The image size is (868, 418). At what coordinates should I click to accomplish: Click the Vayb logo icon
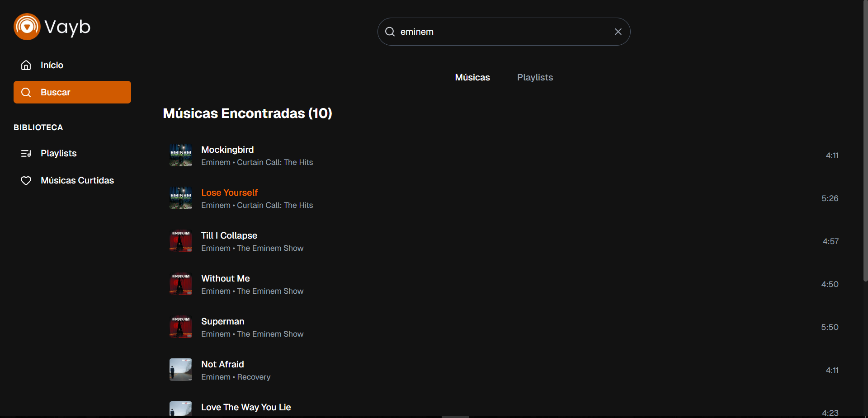pos(27,27)
